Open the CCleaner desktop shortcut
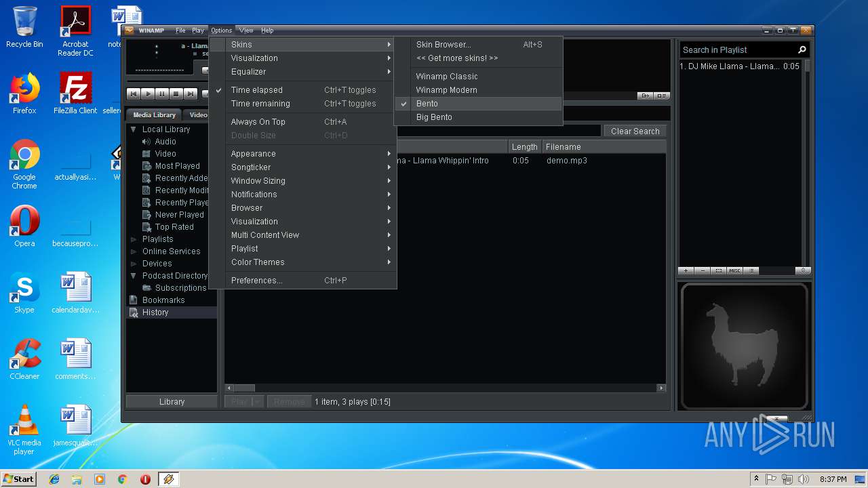868x488 pixels. click(x=24, y=359)
